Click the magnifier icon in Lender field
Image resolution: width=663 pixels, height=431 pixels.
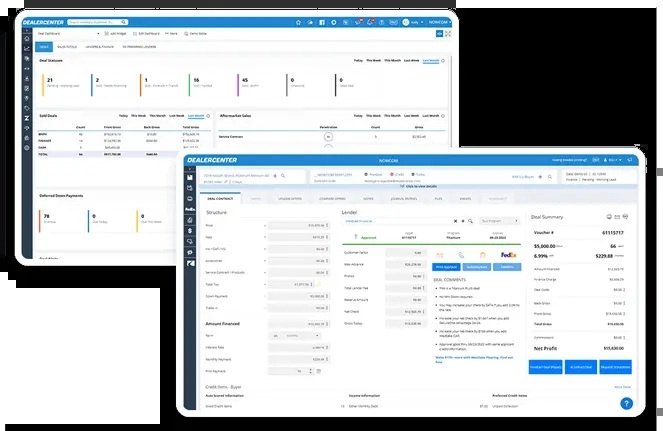[470, 221]
